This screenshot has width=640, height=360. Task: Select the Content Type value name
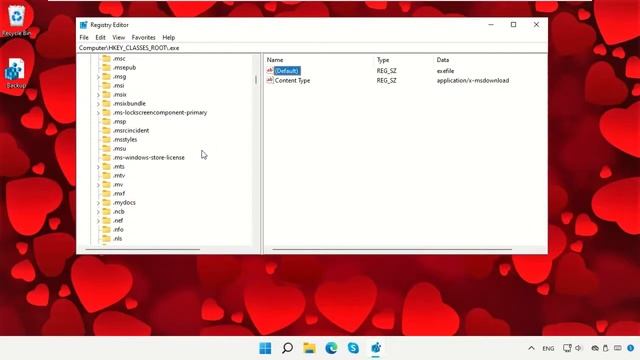tap(292, 80)
